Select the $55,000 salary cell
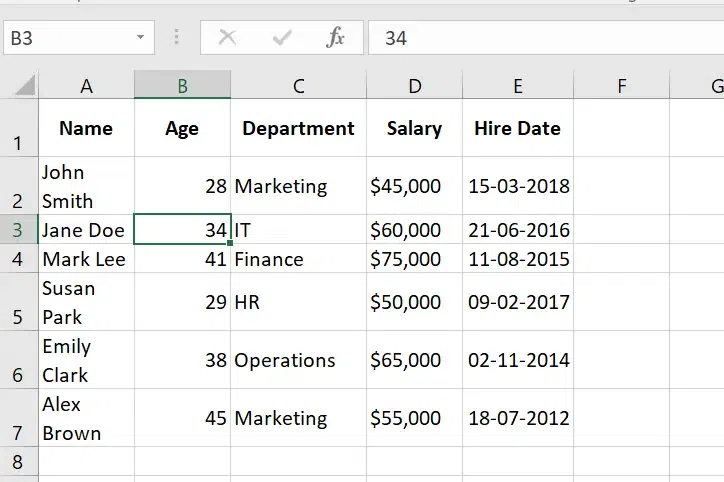The width and height of the screenshot is (724, 482). coord(415,418)
